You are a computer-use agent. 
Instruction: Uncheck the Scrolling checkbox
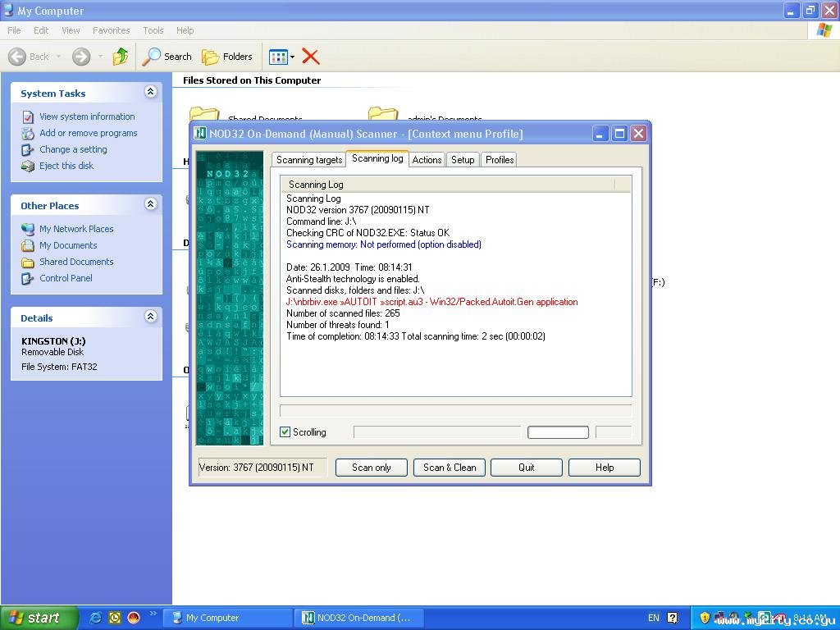tap(285, 431)
